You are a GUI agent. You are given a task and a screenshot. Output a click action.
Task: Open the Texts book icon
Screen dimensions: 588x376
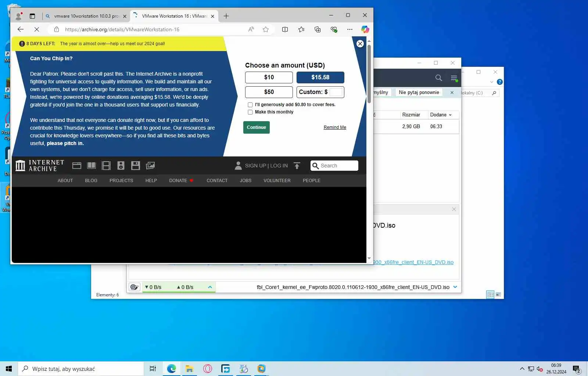coord(92,166)
